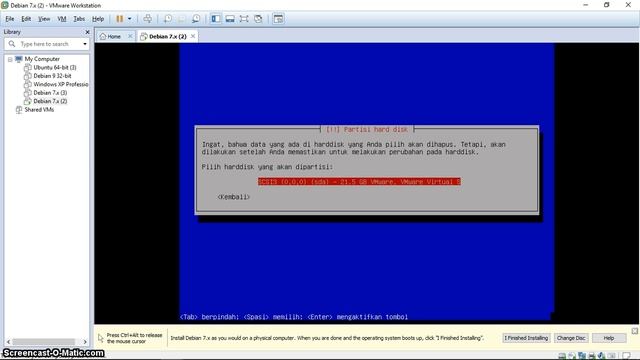Close the Home tab
This screenshot has height=360, width=640.
[130, 36]
